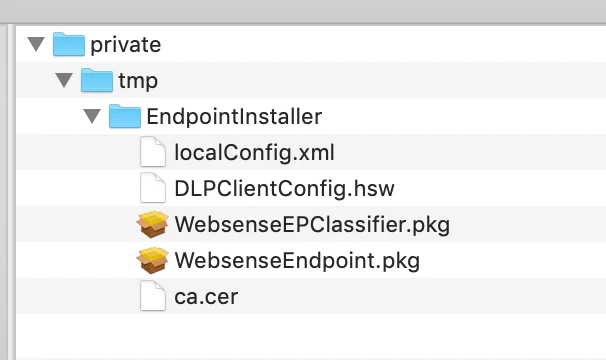Click the localConfig.xml document icon

[x=153, y=152]
